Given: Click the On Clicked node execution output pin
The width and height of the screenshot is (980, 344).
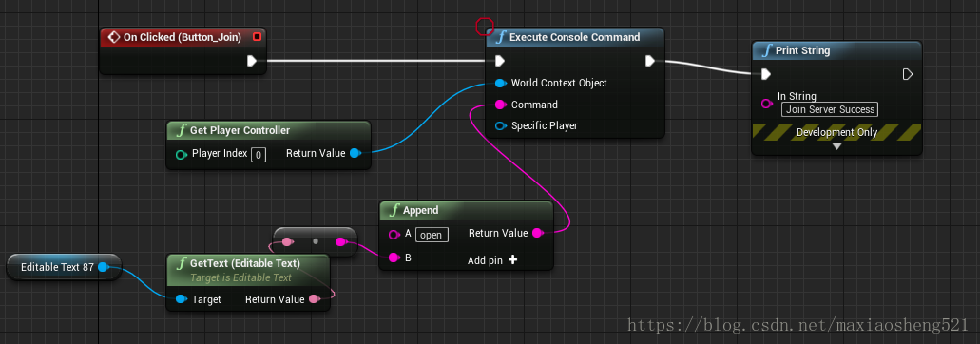Looking at the screenshot, I should (251, 61).
